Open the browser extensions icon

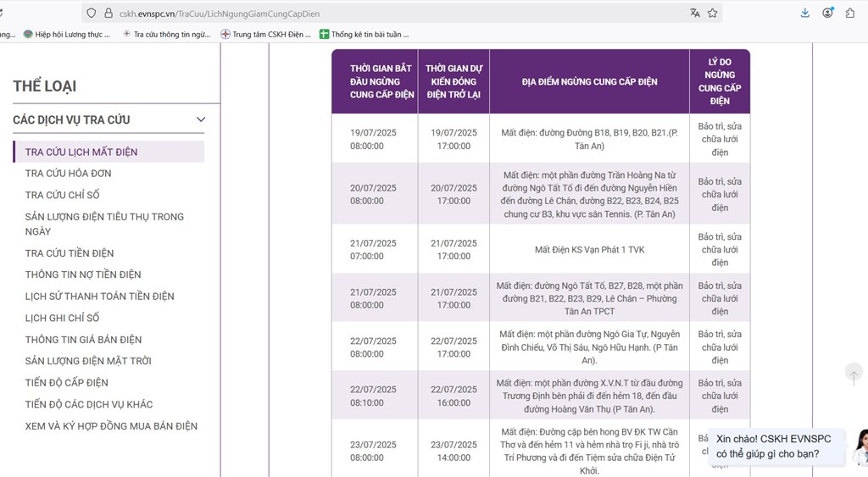pyautogui.click(x=849, y=13)
